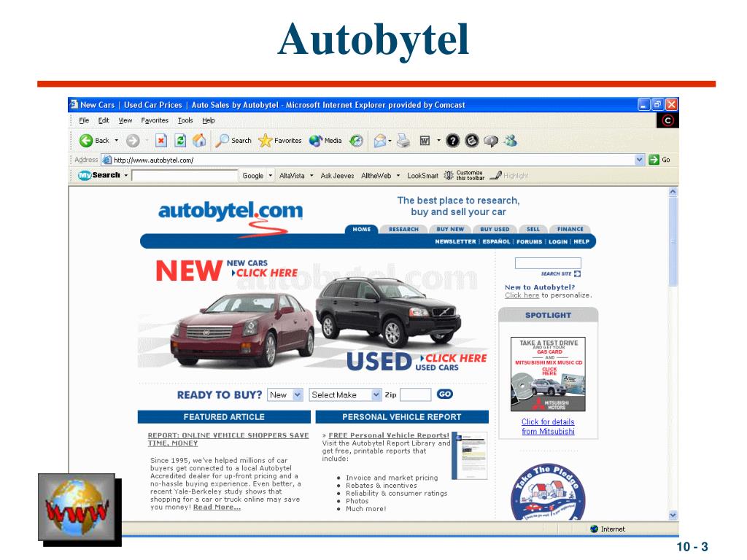This screenshot has width=747, height=560.
Task: Open the Help menu
Action: 208,120
